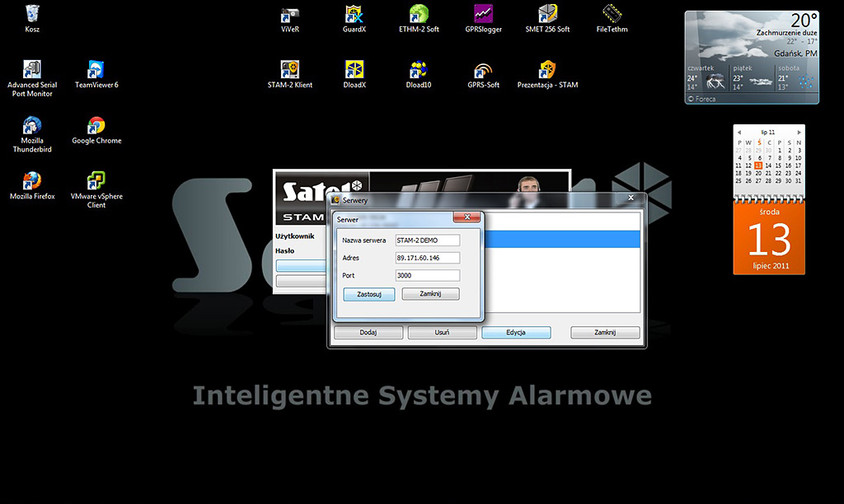Click the Nazwa serwera text field
Image resolution: width=844 pixels, height=504 pixels.
pyautogui.click(x=427, y=240)
